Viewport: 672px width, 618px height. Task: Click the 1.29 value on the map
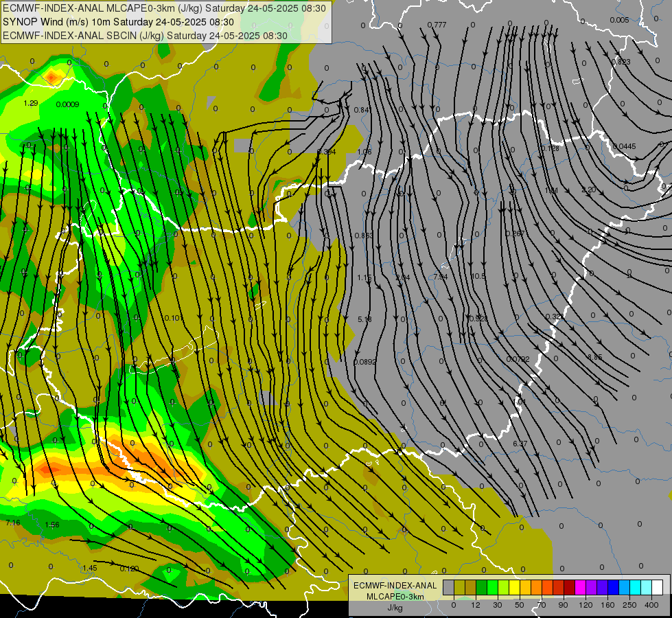(x=31, y=103)
